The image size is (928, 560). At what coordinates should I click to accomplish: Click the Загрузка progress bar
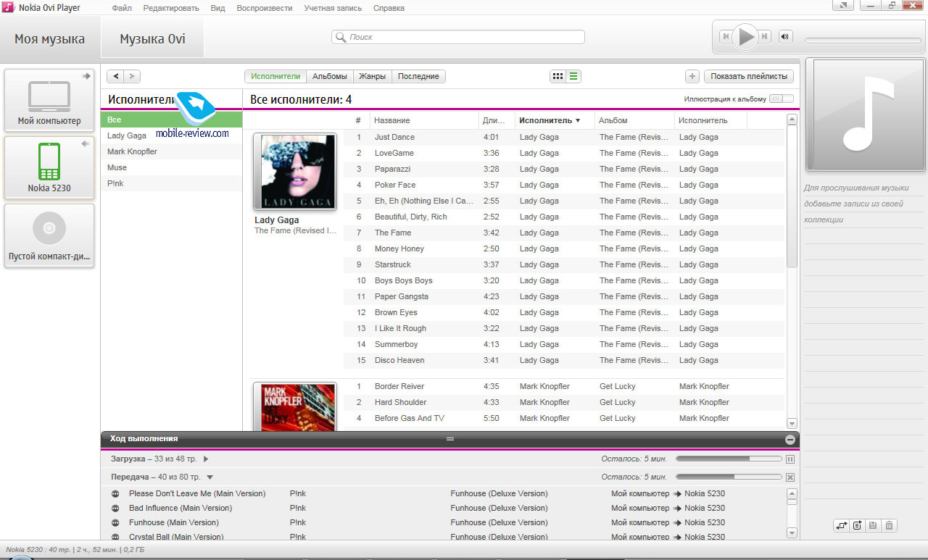point(729,459)
